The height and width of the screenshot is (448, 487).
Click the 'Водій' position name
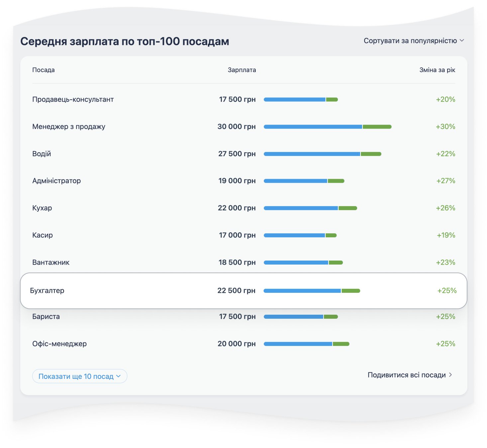click(x=42, y=154)
